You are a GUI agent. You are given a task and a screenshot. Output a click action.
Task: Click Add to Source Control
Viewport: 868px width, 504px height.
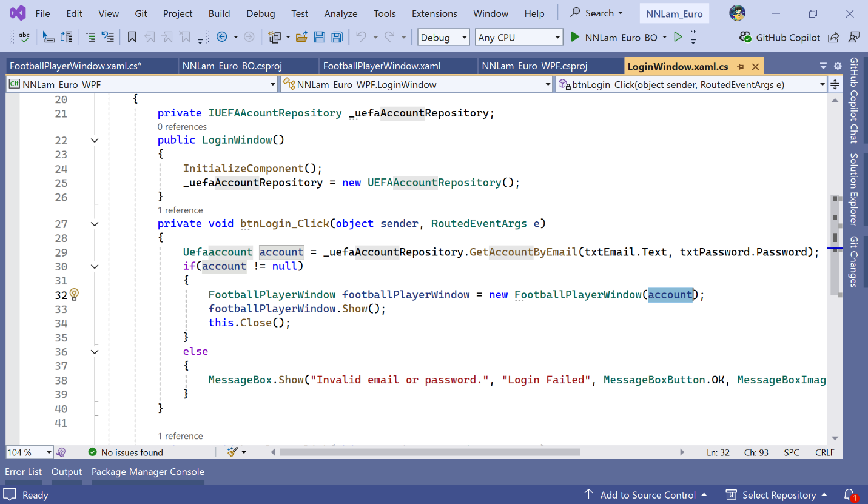(x=646, y=495)
